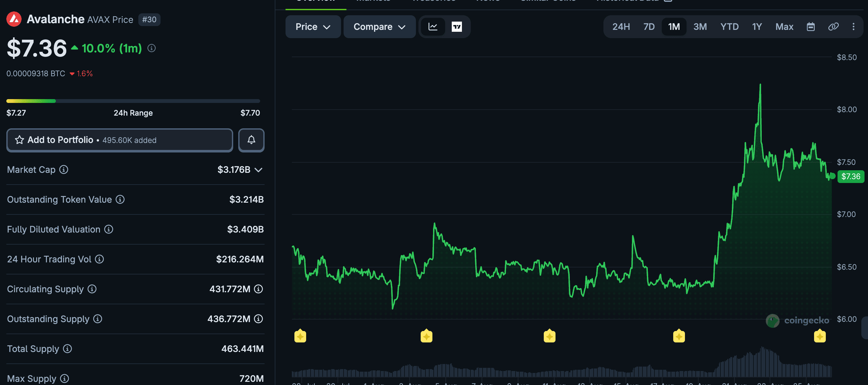
Task: Copy chart link icon
Action: [833, 27]
